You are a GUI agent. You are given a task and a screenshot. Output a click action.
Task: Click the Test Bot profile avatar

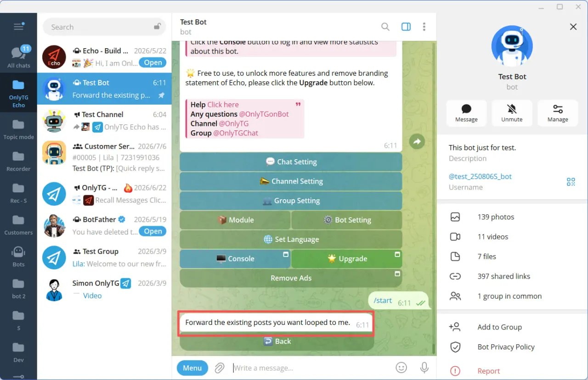(512, 46)
